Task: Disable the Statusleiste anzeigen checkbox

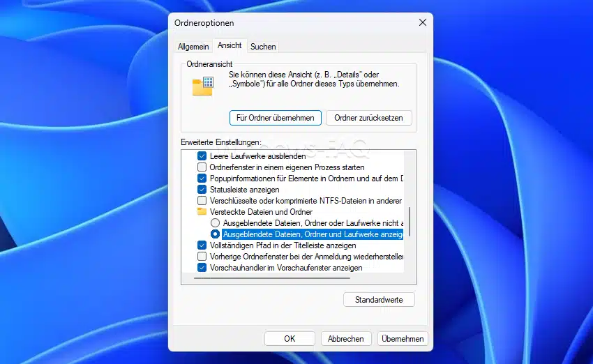Action: (x=202, y=190)
